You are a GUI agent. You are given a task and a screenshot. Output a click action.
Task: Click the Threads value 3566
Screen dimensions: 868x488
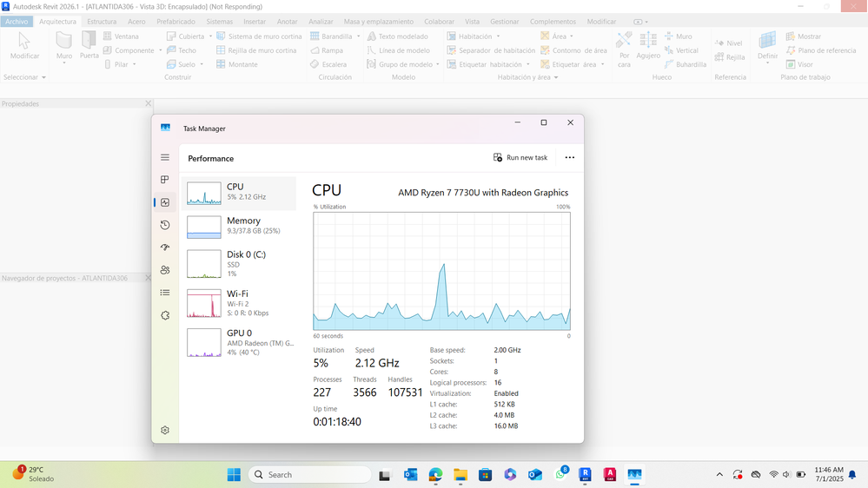365,392
